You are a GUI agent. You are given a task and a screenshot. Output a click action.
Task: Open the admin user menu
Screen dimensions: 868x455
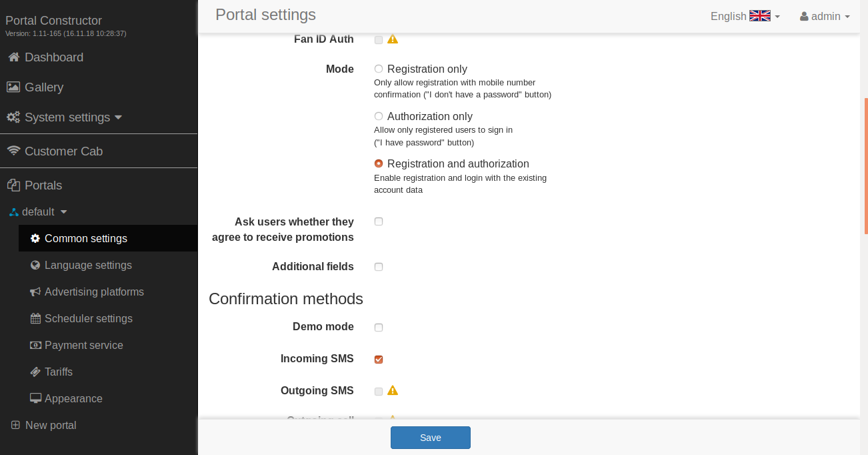(x=825, y=16)
